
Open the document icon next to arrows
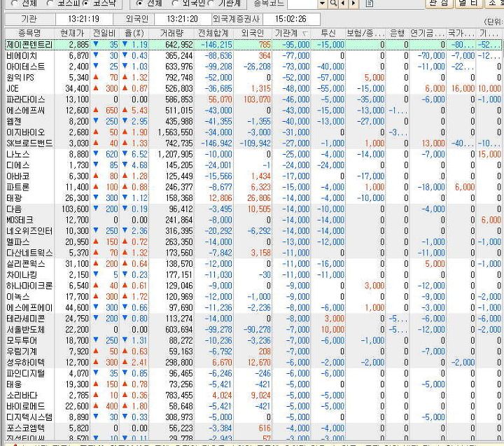coord(370,4)
